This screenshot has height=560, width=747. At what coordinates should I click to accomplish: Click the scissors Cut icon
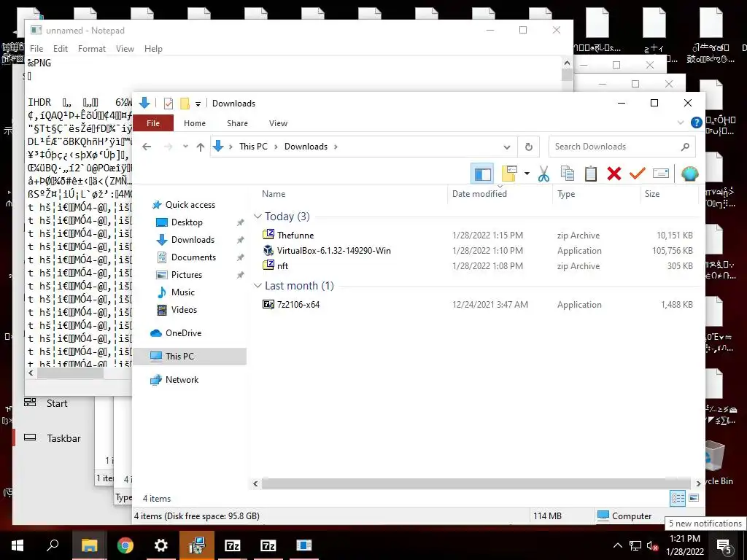pos(543,174)
